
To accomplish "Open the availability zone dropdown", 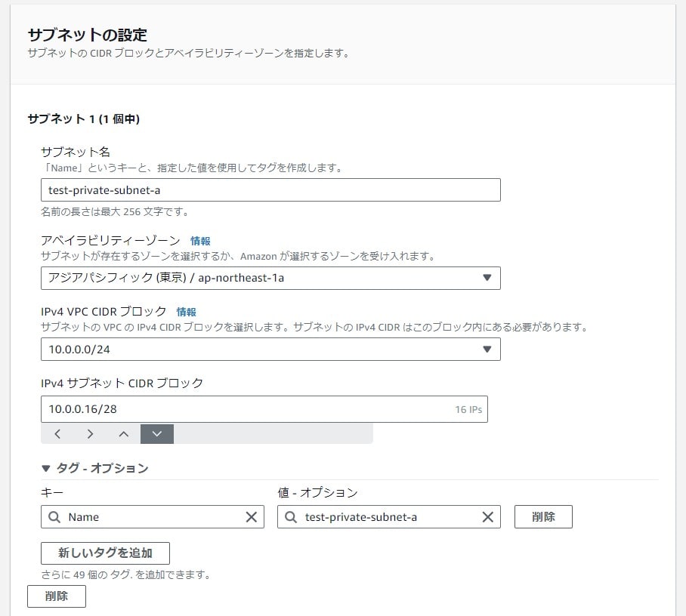I will point(270,278).
